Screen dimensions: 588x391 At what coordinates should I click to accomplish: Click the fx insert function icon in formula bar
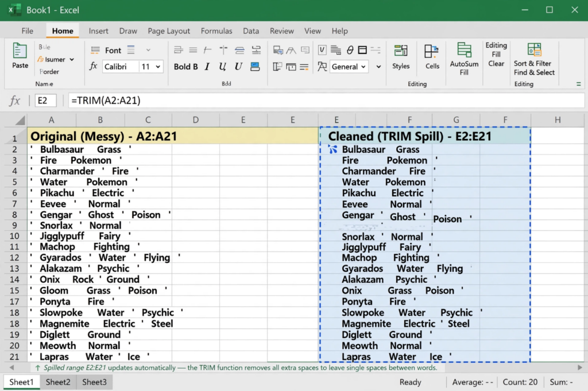tap(14, 100)
